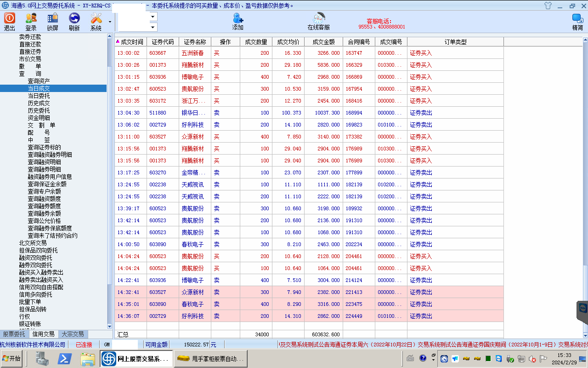Switch to the 股票委托 tab
Screen dimensions: 588x368
(x=14, y=334)
